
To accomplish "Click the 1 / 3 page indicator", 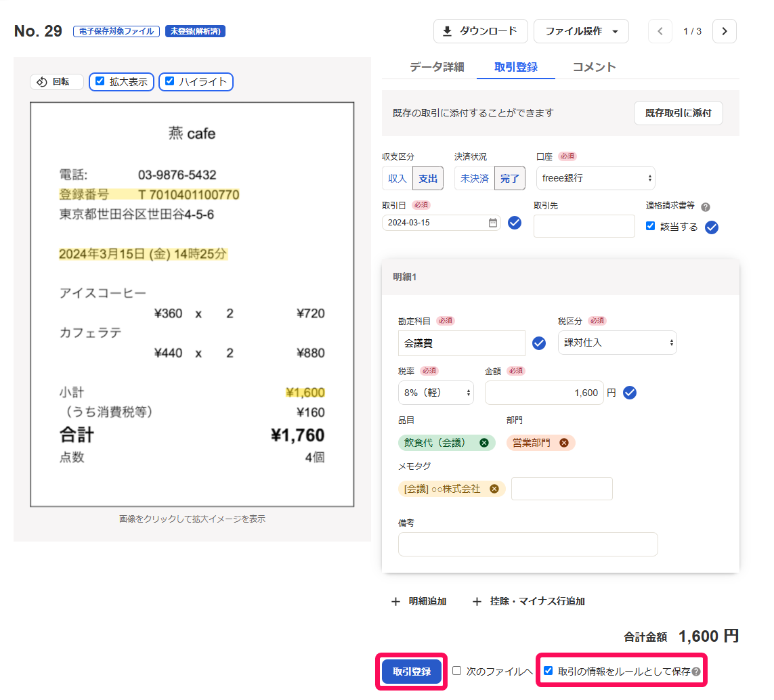I will coord(692,31).
